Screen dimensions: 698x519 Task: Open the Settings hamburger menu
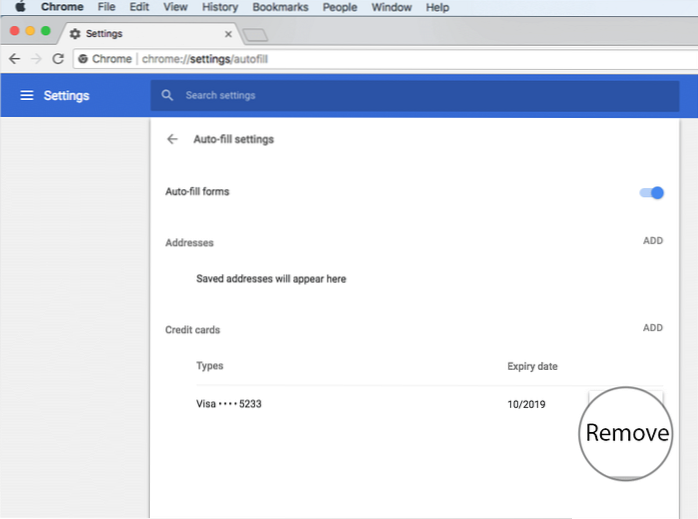(27, 96)
